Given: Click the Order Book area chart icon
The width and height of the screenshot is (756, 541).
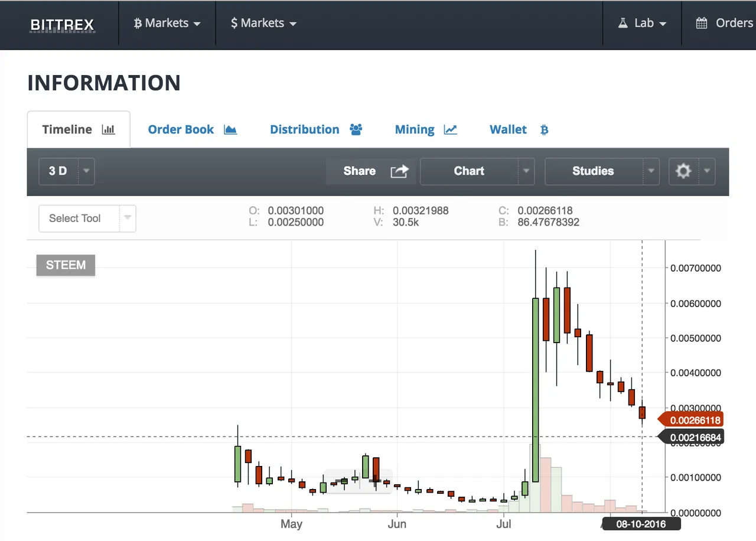Looking at the screenshot, I should click(230, 129).
